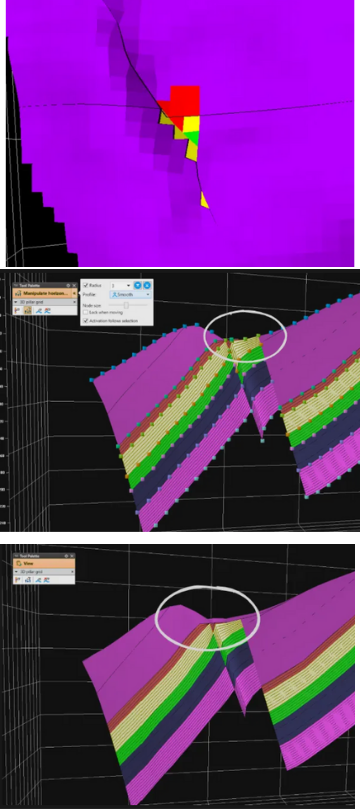Enable Lock when moving checkbox
The image size is (361, 809).
(x=86, y=313)
